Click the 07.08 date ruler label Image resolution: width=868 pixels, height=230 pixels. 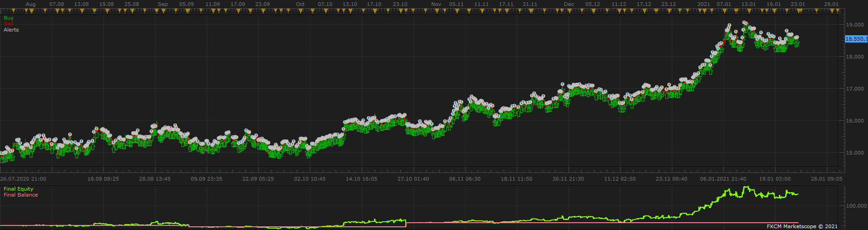(x=57, y=4)
